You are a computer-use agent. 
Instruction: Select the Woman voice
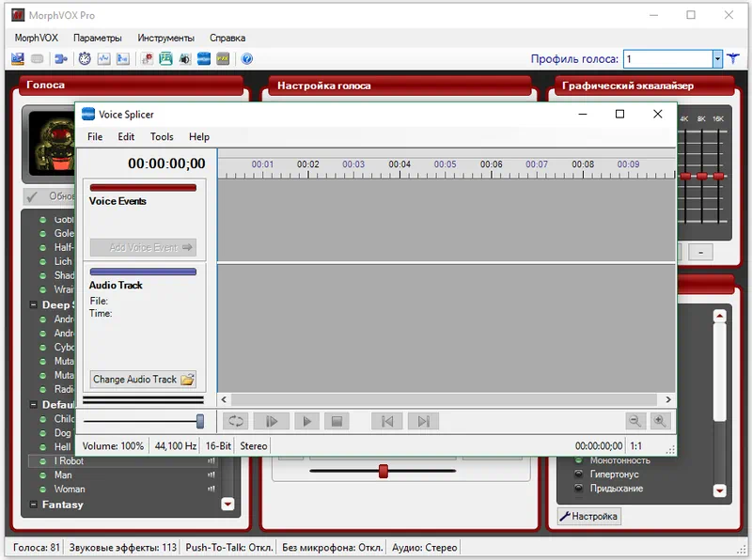(x=70, y=489)
